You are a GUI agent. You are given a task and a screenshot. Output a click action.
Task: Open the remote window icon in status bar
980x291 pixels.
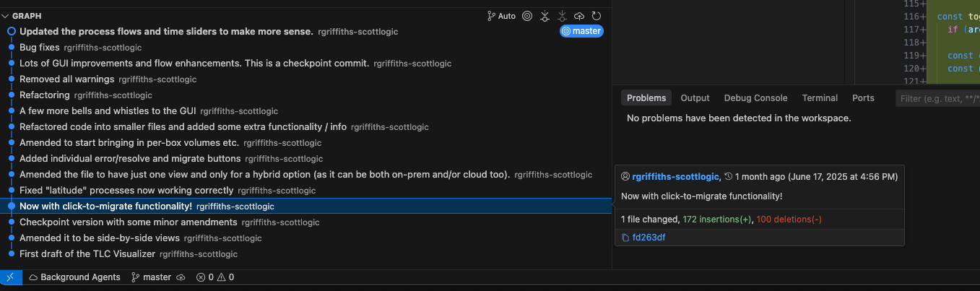pyautogui.click(x=10, y=277)
